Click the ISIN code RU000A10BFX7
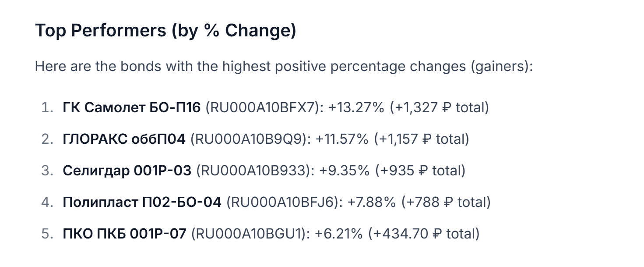The width and height of the screenshot is (644, 267). tap(262, 107)
